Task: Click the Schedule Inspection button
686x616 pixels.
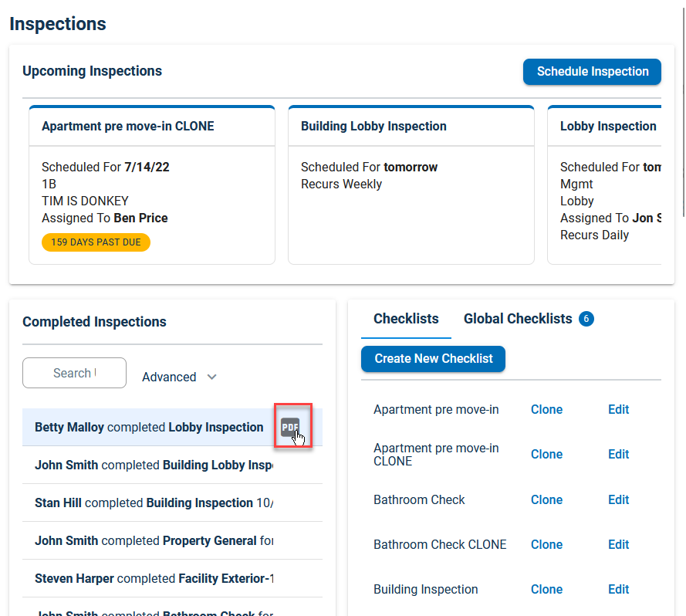Action: [x=592, y=71]
